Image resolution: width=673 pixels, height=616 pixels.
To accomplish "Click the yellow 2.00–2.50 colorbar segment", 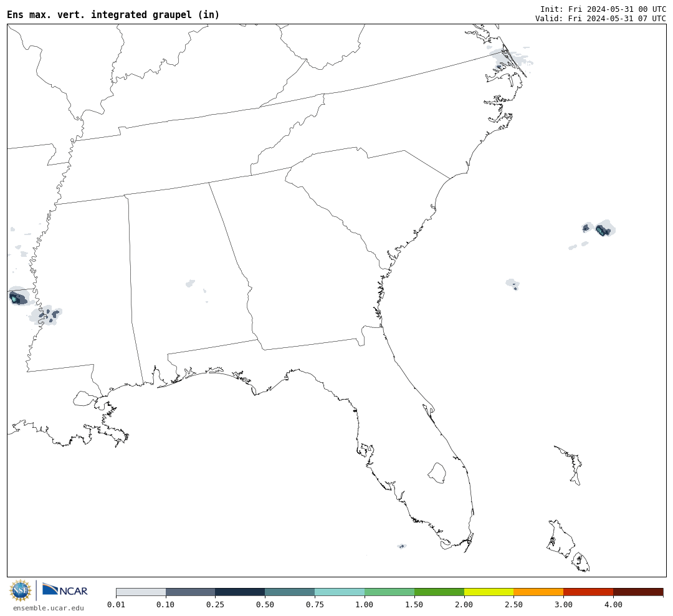I will (489, 592).
